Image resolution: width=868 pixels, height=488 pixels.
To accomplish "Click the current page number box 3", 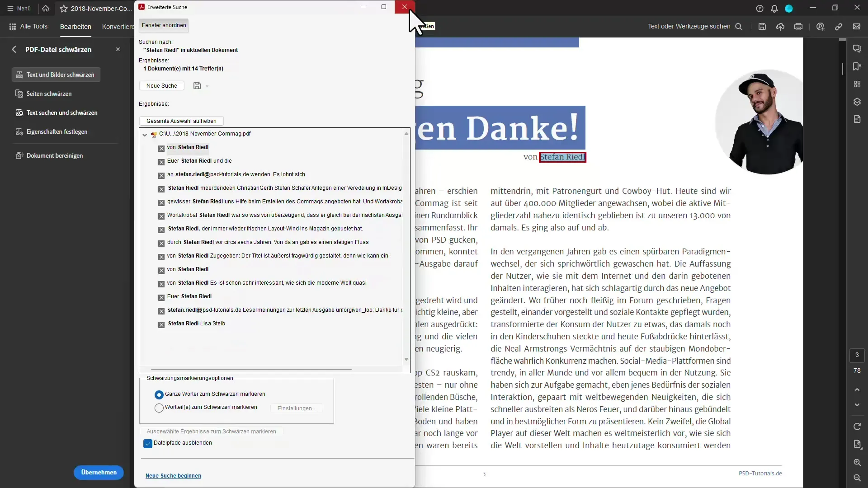I will (857, 355).
